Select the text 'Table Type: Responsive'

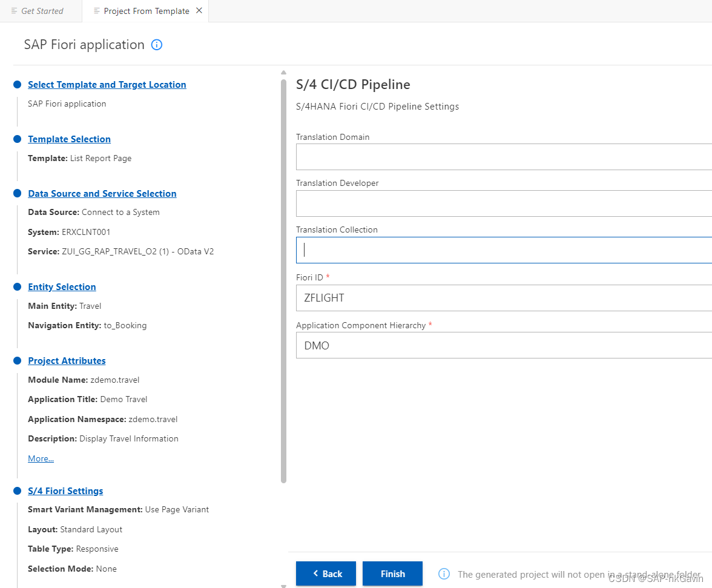point(73,549)
